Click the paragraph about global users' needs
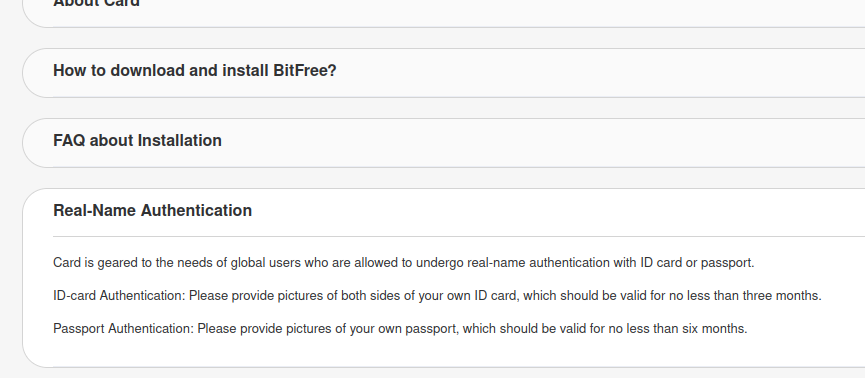The image size is (865, 378). (403, 263)
